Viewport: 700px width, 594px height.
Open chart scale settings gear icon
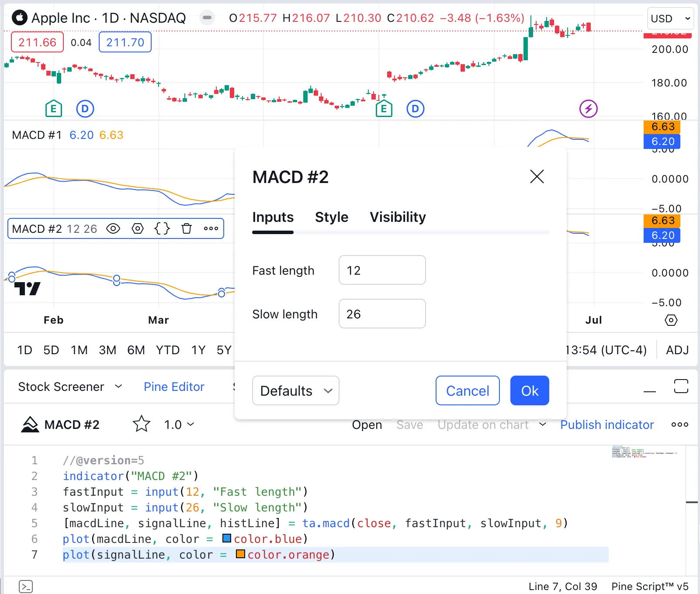pyautogui.click(x=671, y=320)
